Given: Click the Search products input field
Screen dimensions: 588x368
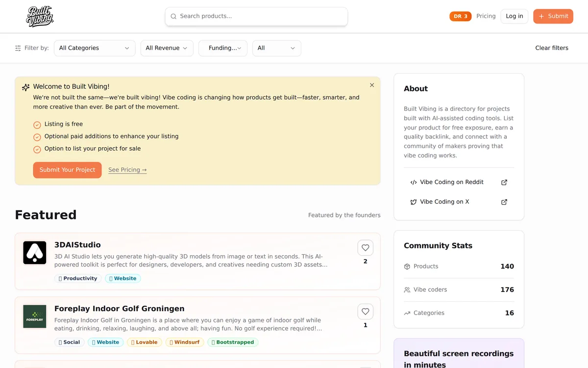Looking at the screenshot, I should click(x=256, y=16).
